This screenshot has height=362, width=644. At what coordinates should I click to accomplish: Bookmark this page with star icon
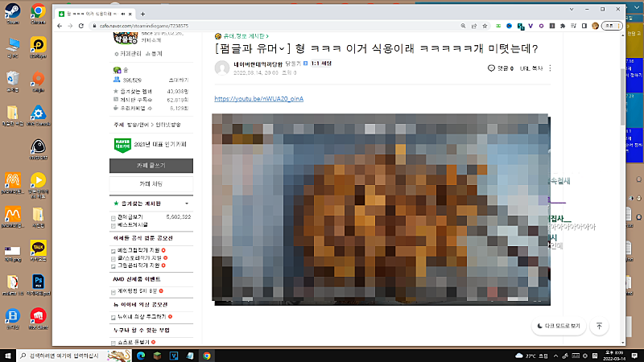[485, 26]
